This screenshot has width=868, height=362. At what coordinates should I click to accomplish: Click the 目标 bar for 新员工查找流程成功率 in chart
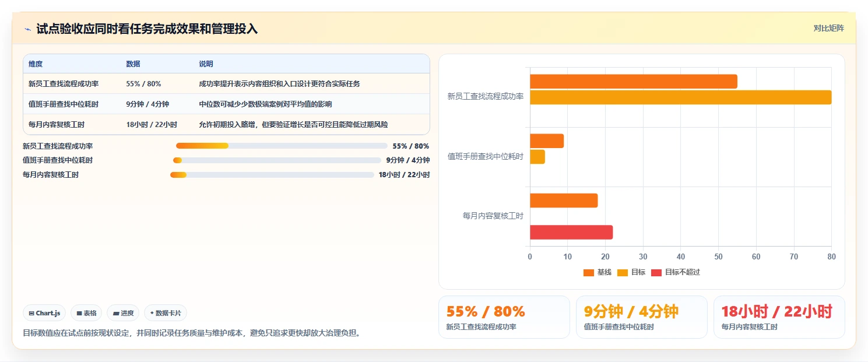click(680, 97)
